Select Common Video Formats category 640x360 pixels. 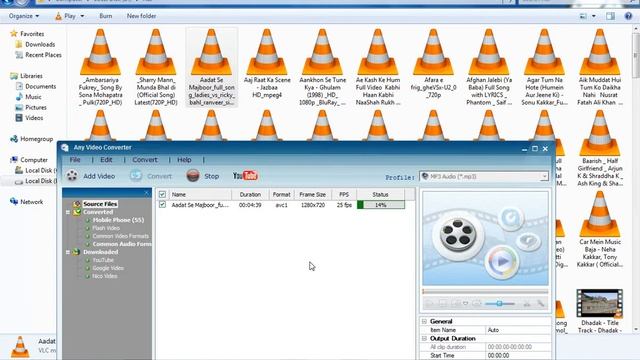coord(120,236)
